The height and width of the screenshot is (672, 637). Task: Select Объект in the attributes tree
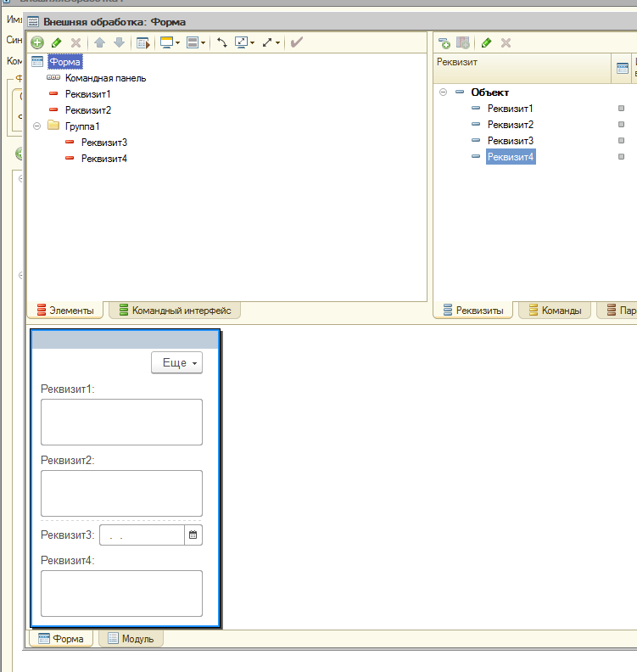[x=490, y=92]
